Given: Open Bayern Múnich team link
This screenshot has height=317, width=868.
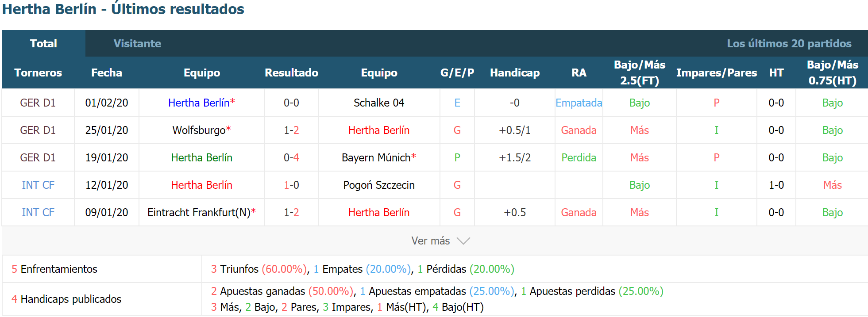Looking at the screenshot, I should click(376, 157).
